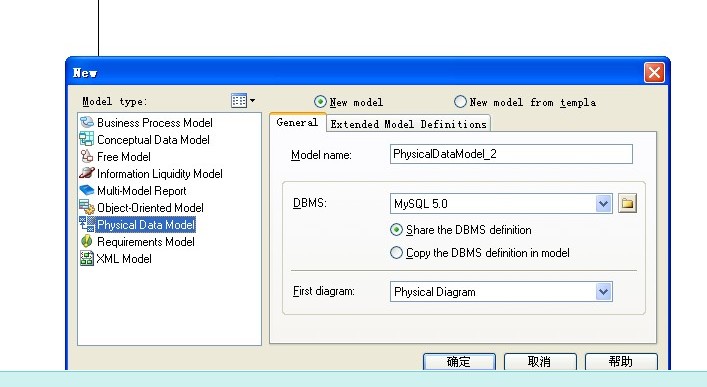Select New model from template option
Screen dimensions: 707x387
[460, 102]
